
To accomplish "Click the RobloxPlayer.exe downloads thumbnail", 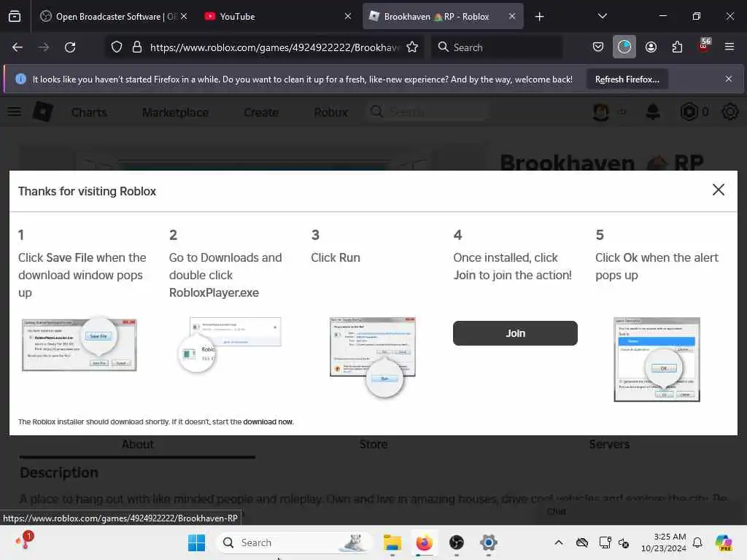I will pyautogui.click(x=229, y=345).
